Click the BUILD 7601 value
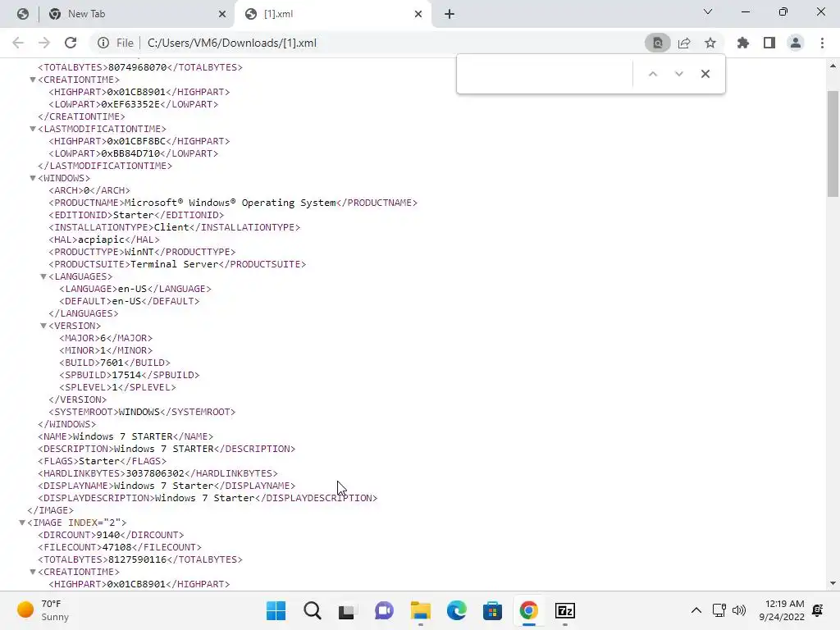Screen dimensions: 840x630 pyautogui.click(x=112, y=363)
